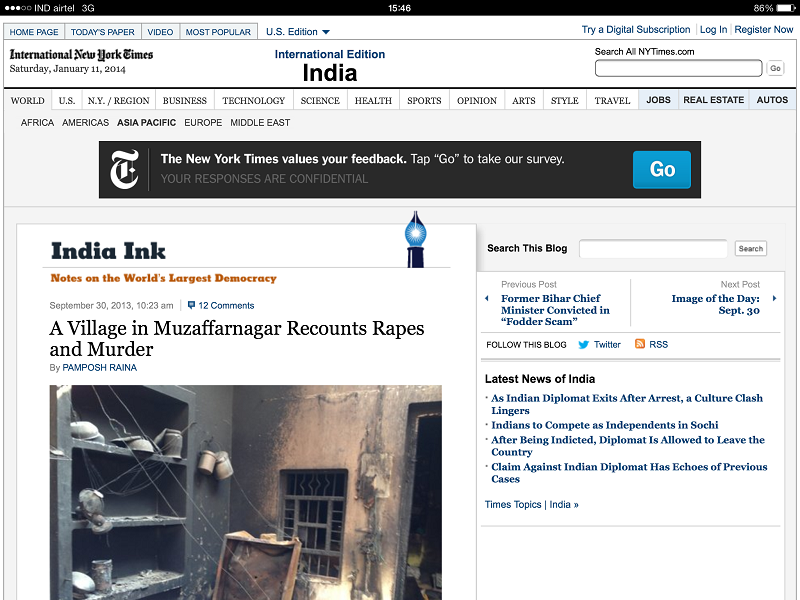Go to the Technology section

pyautogui.click(x=254, y=101)
